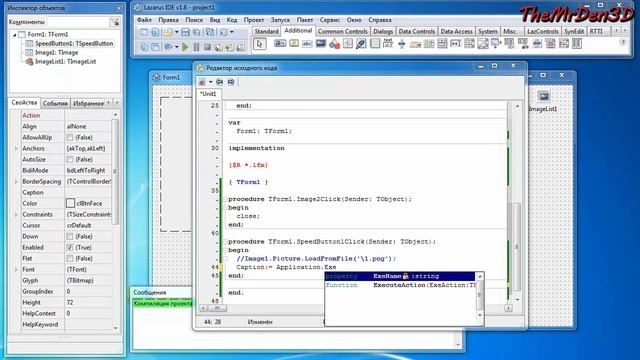Pick the TPaintBox brush component icon
Image resolution: width=640 pixels, height=360 pixels.
[x=361, y=43]
